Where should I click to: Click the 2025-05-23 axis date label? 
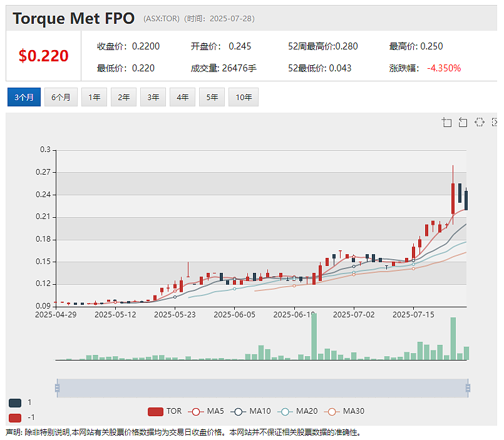click(x=175, y=315)
